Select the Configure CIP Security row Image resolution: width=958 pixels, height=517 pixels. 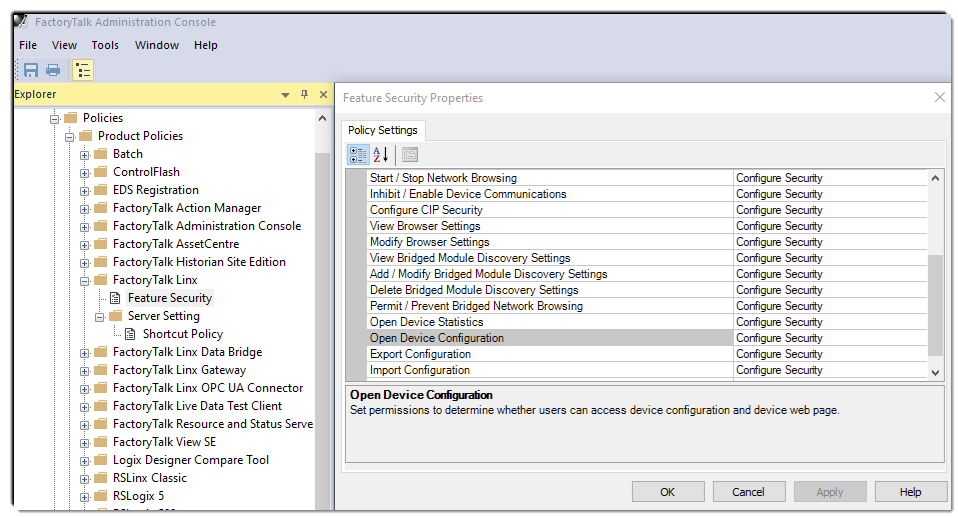(x=550, y=210)
